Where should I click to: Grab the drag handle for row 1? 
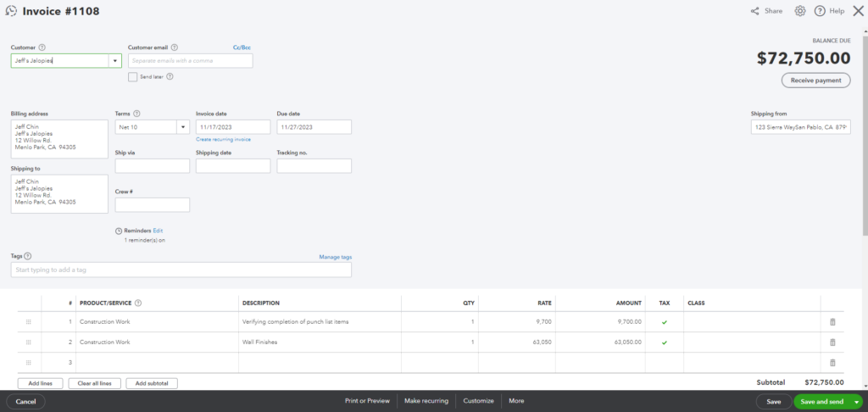click(x=29, y=322)
